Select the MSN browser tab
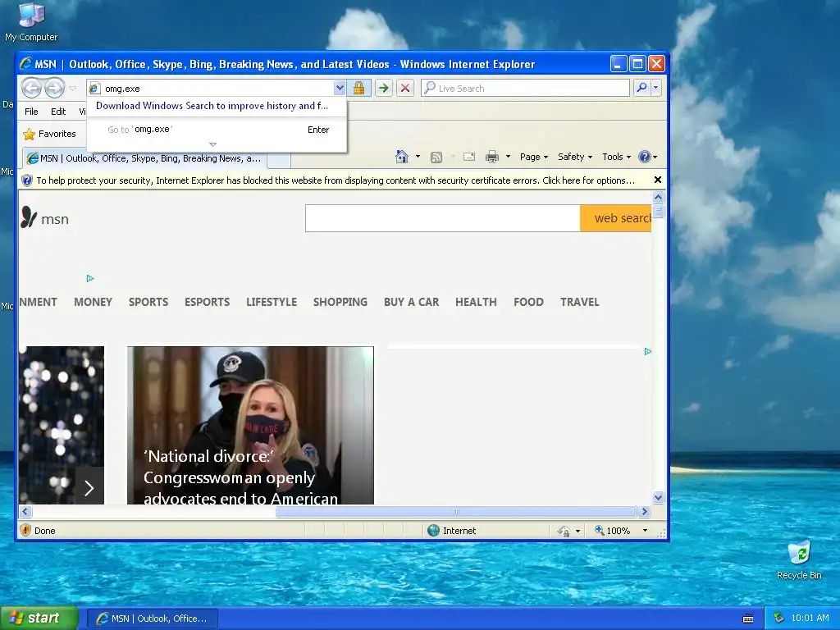 [144, 158]
